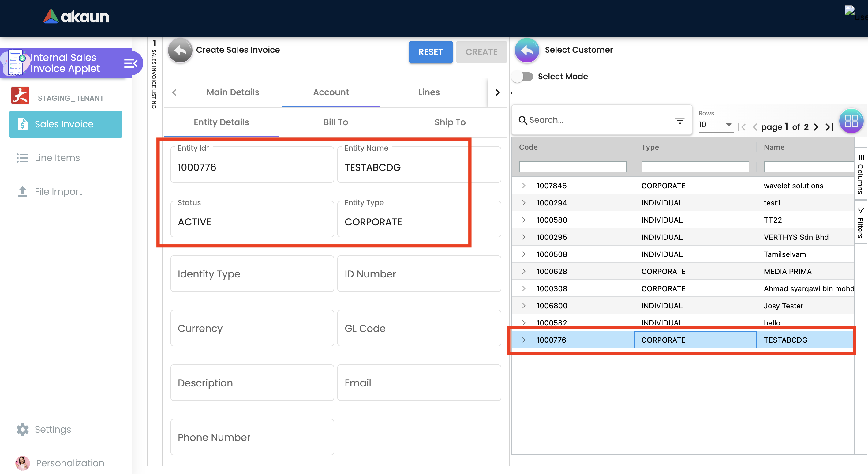The image size is (868, 474).
Task: Open the Columns side panel
Action: tap(860, 174)
